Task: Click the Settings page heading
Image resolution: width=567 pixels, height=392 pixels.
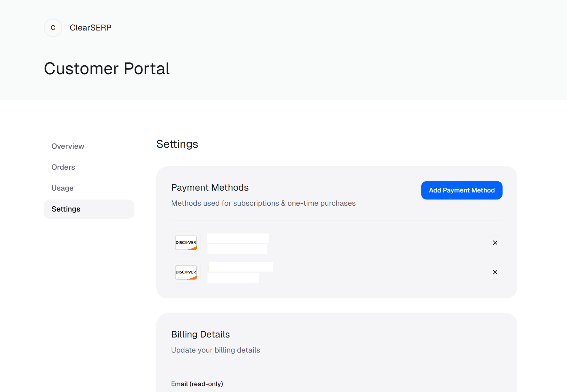Action: pyautogui.click(x=177, y=144)
